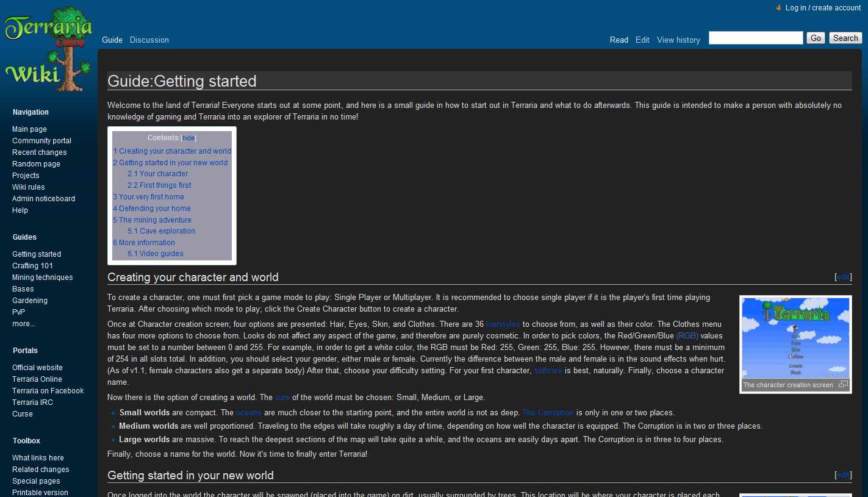Viewport: 868px width, 497px height.
Task: Open the View history tab
Action: click(678, 40)
